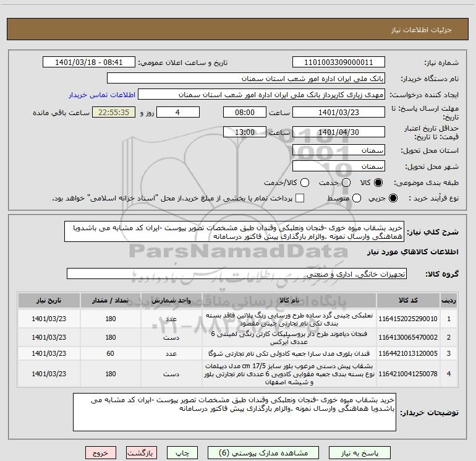Click the validity time field 13:00
The image size is (476, 461).
point(245,132)
